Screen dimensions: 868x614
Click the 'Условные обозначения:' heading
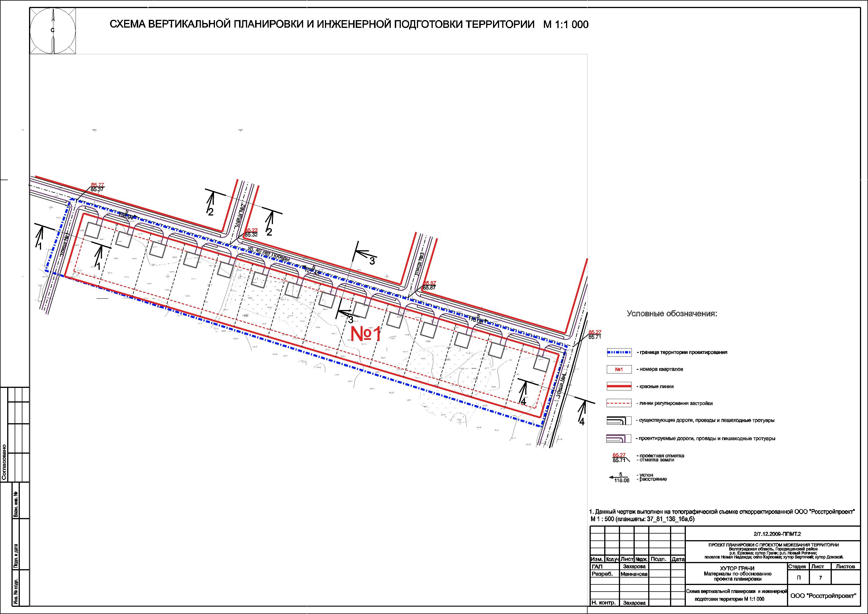click(x=672, y=314)
